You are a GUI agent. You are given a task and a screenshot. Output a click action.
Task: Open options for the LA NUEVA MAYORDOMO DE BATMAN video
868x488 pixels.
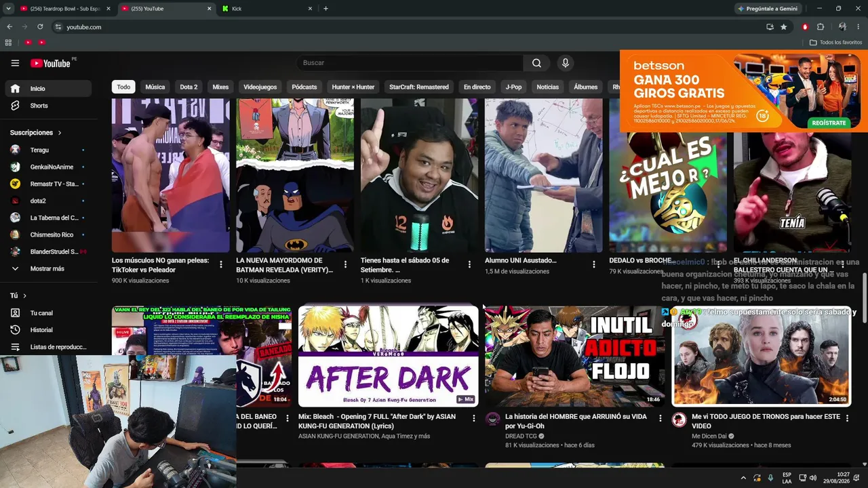345,264
